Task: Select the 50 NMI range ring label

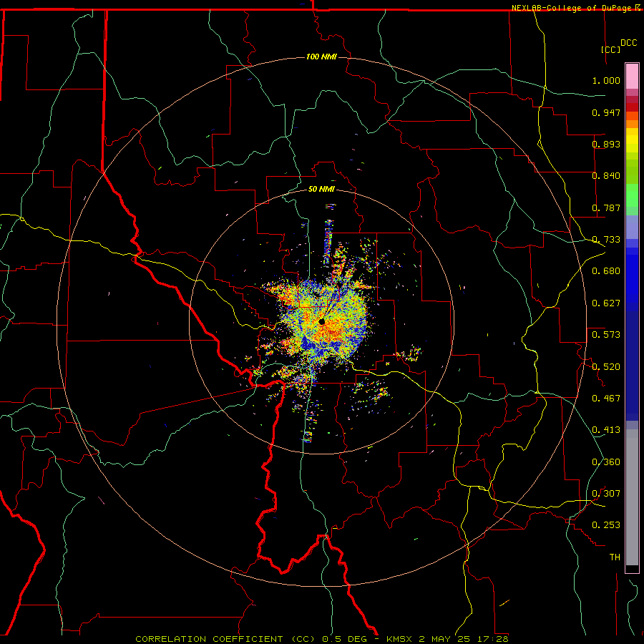Action: (321, 189)
